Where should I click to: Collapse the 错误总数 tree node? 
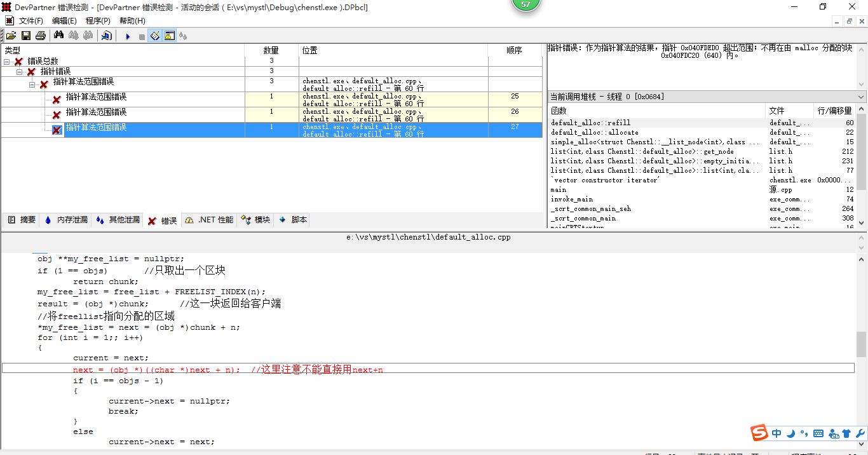[7, 62]
